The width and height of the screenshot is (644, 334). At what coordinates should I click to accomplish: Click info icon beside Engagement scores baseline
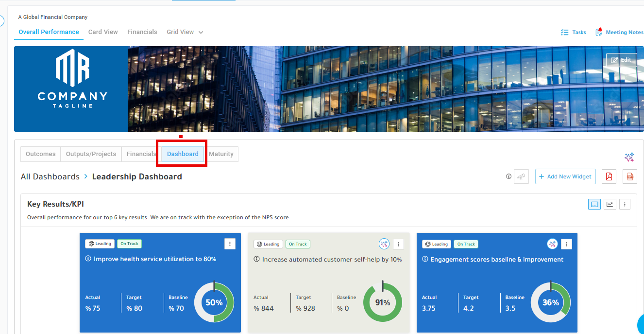coord(425,260)
